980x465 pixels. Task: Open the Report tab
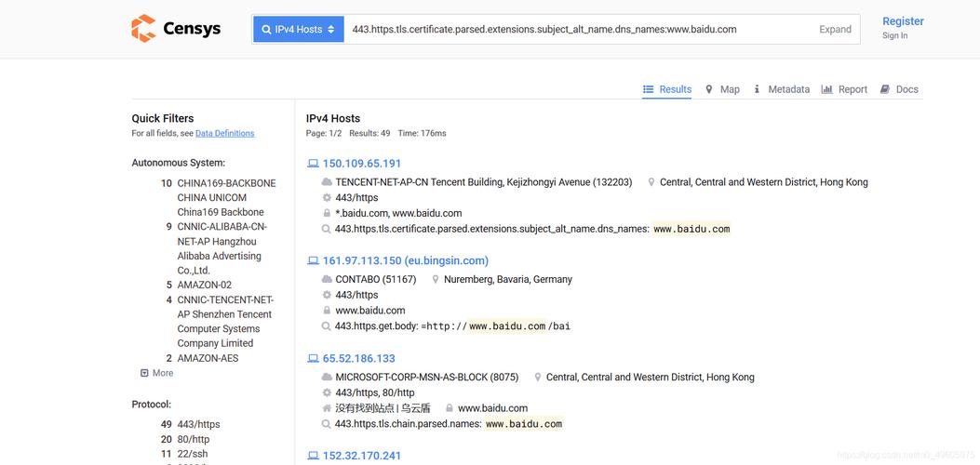coord(844,89)
